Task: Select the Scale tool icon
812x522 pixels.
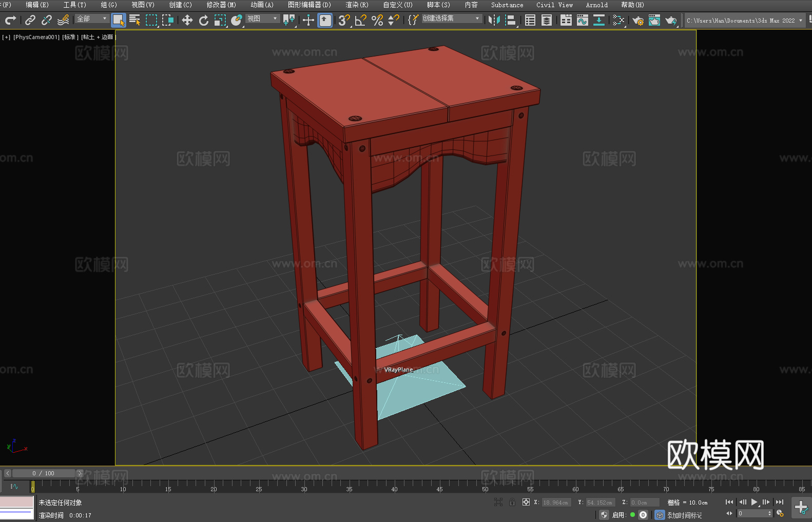Action: click(x=220, y=20)
